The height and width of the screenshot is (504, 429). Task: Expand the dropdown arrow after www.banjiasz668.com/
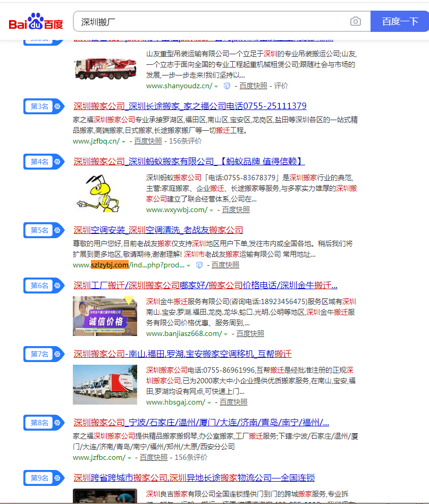[x=225, y=334]
